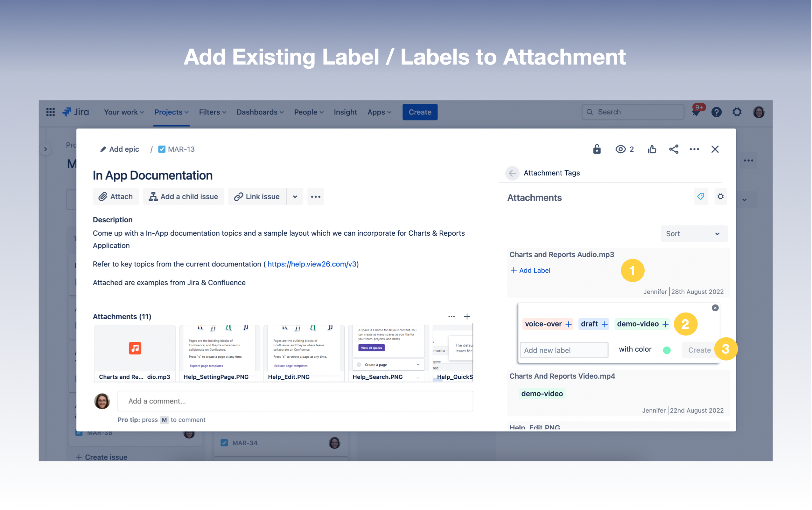Screen dimensions: 812x510
Task: Click the Add a child issue icon
Action: tap(153, 196)
